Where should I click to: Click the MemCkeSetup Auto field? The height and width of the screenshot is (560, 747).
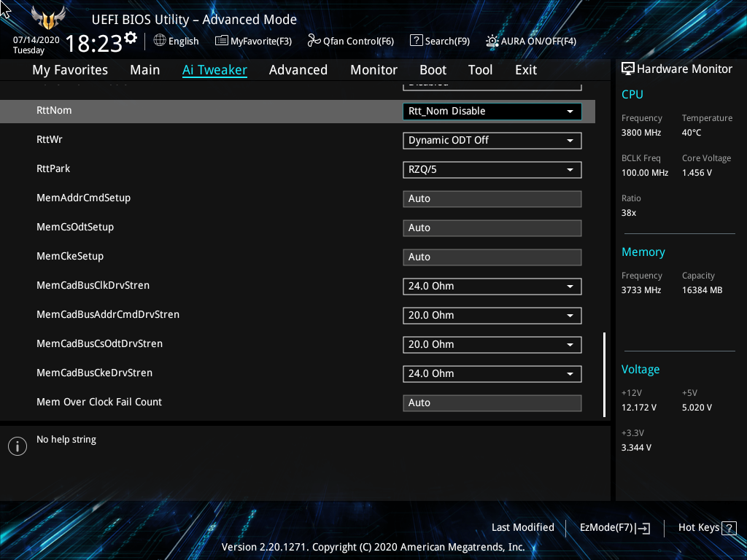pyautogui.click(x=492, y=257)
